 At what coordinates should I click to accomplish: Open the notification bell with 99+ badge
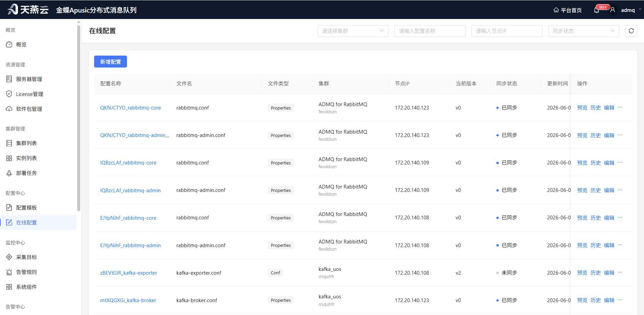597,10
